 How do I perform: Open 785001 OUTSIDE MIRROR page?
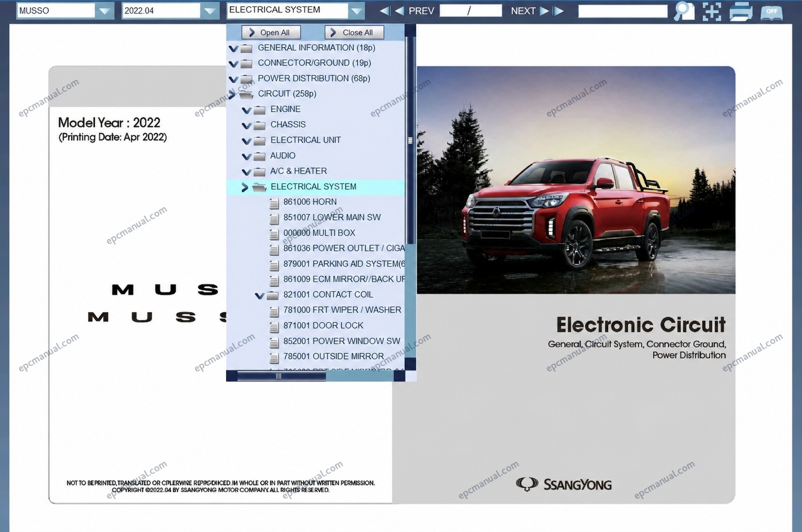[x=333, y=357]
